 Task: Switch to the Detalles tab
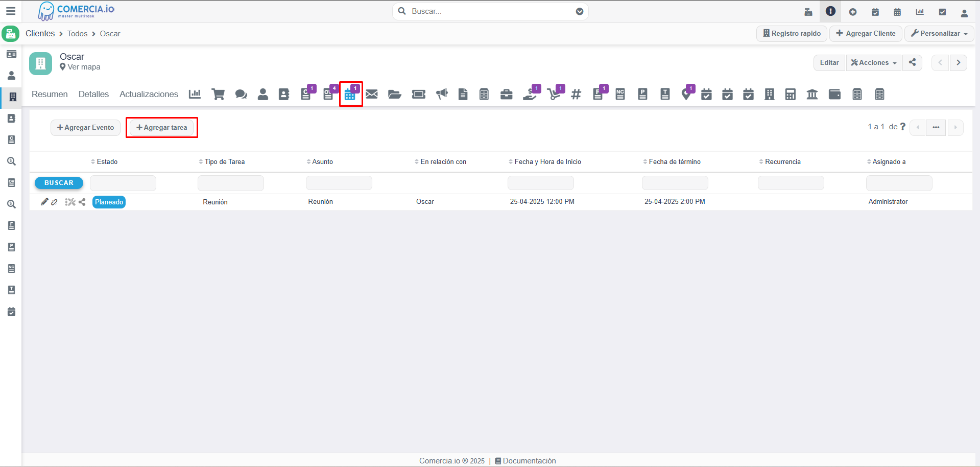93,94
